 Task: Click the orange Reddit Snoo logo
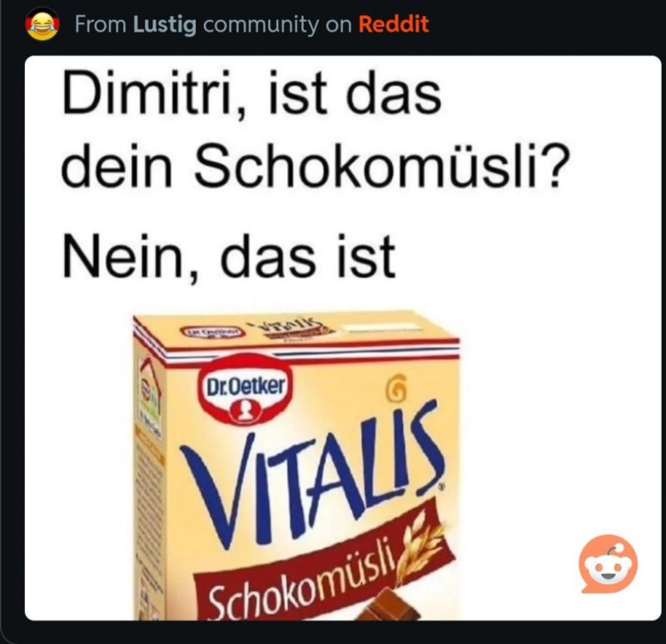pyautogui.click(x=608, y=563)
